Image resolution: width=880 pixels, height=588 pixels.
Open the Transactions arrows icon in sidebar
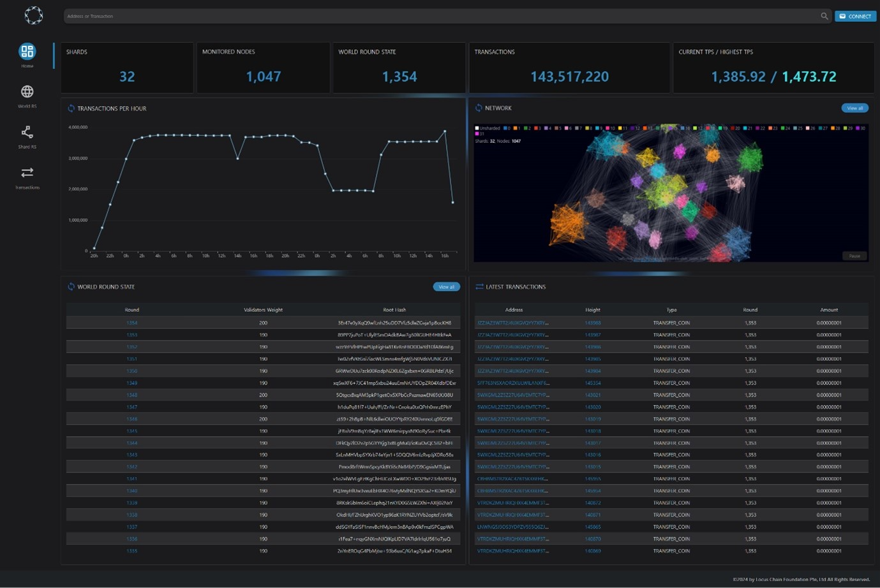pyautogui.click(x=27, y=173)
